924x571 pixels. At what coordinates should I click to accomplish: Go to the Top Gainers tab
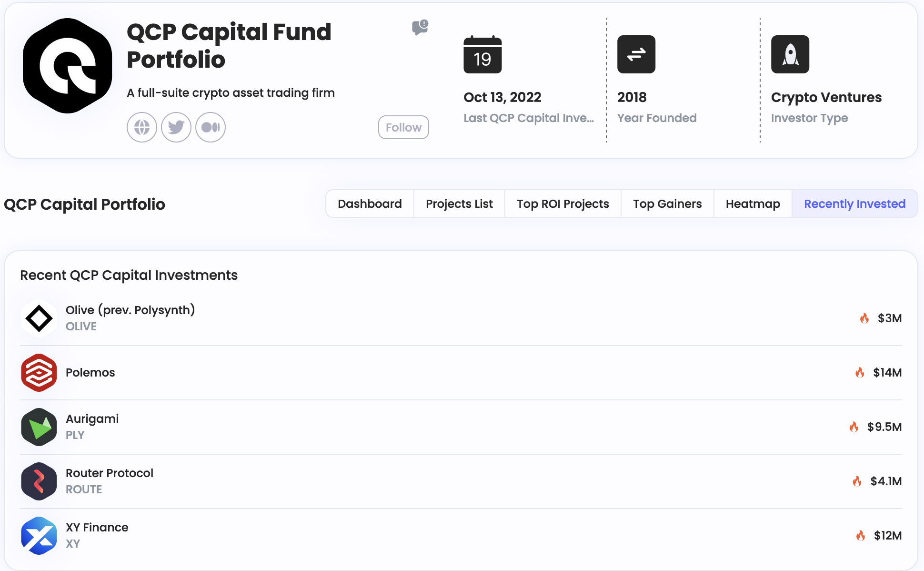(667, 204)
